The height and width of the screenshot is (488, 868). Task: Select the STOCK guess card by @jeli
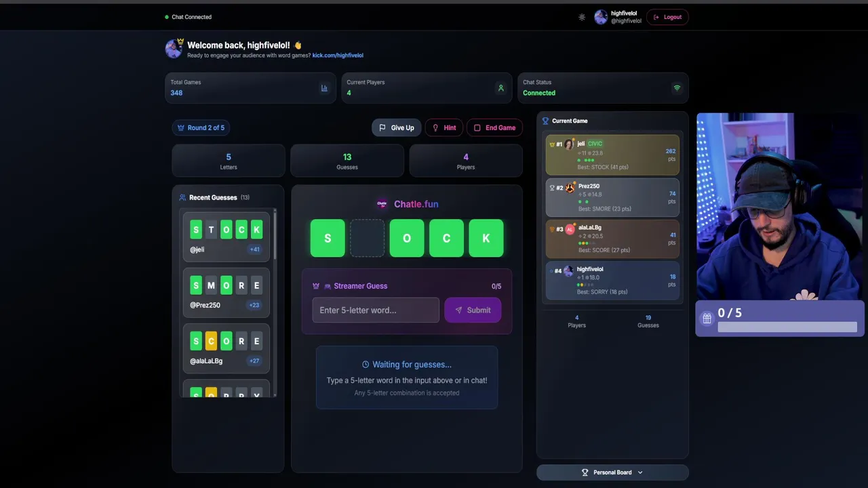(226, 237)
